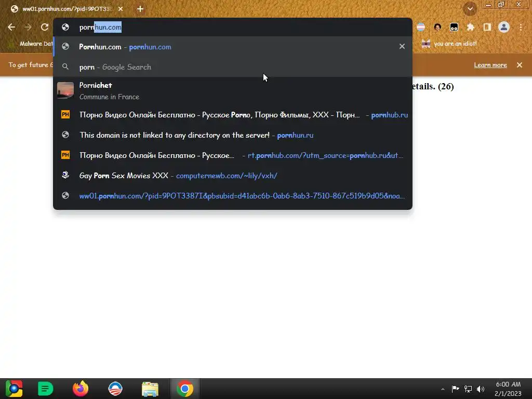Click the PH favicon on pornhub.ru row
The width and height of the screenshot is (532, 399).
point(65,114)
